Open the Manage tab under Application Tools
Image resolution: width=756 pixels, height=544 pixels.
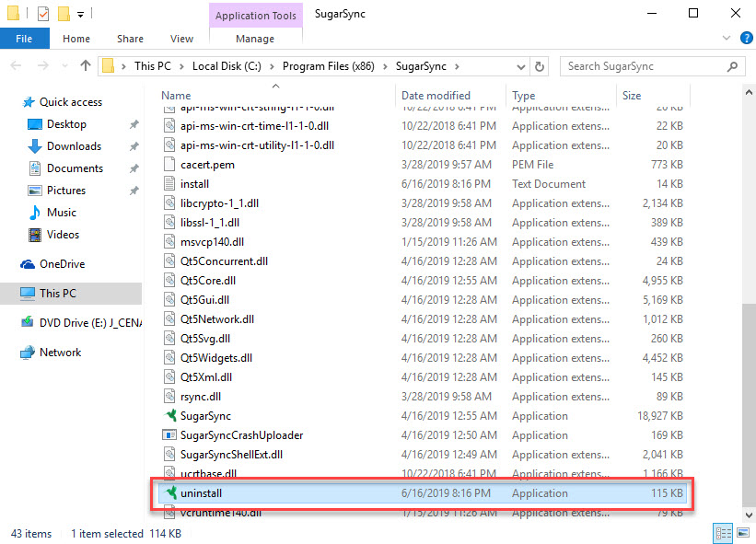(255, 39)
